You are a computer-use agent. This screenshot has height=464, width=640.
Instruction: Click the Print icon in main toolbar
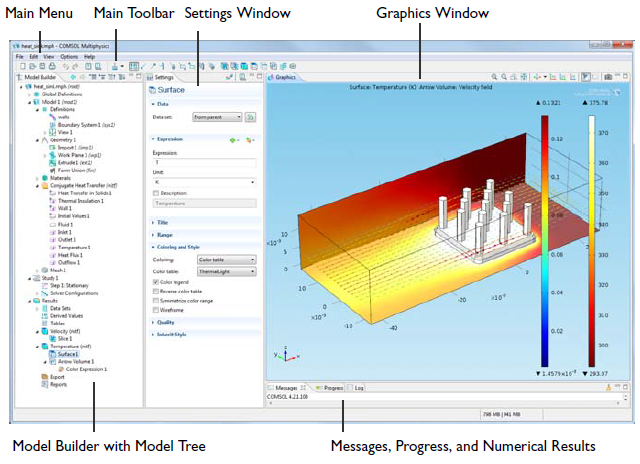point(52,66)
